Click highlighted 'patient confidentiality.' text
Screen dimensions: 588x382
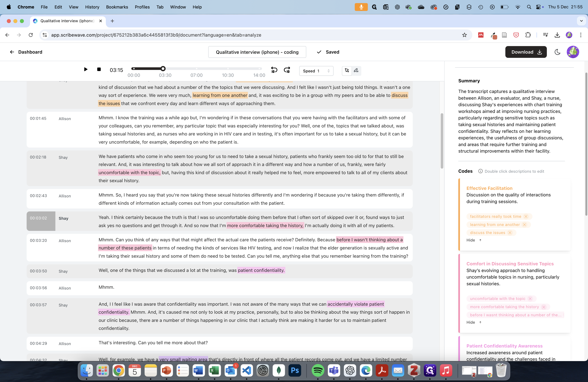261,270
